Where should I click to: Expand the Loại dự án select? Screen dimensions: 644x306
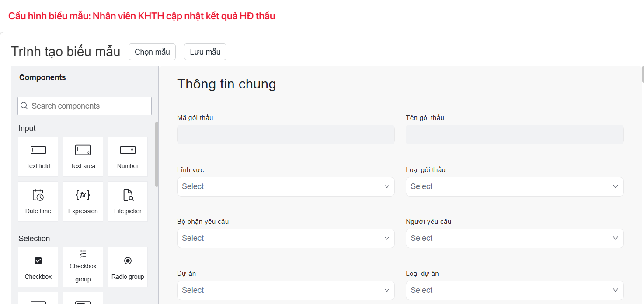point(514,290)
